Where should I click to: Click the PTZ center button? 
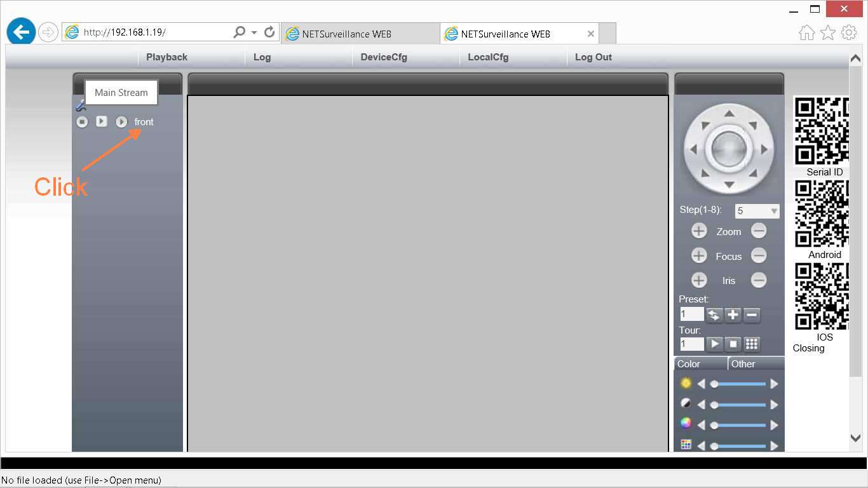click(729, 149)
